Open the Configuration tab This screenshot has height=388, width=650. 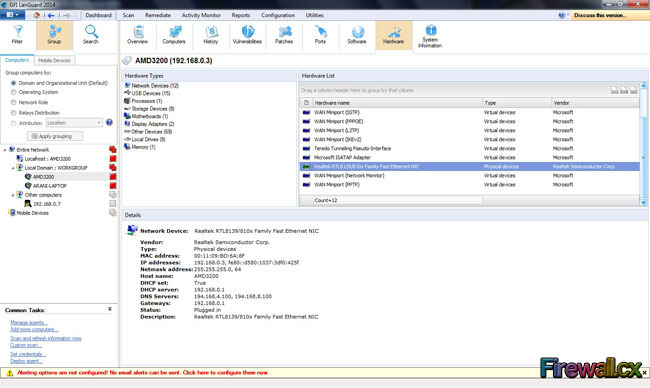[278, 15]
